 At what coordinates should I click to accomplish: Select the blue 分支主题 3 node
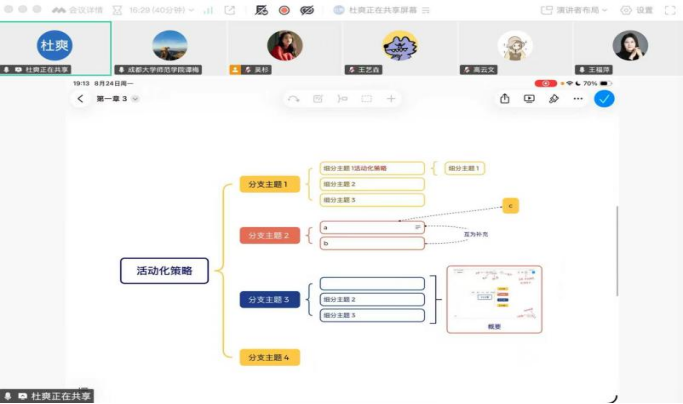(270, 299)
